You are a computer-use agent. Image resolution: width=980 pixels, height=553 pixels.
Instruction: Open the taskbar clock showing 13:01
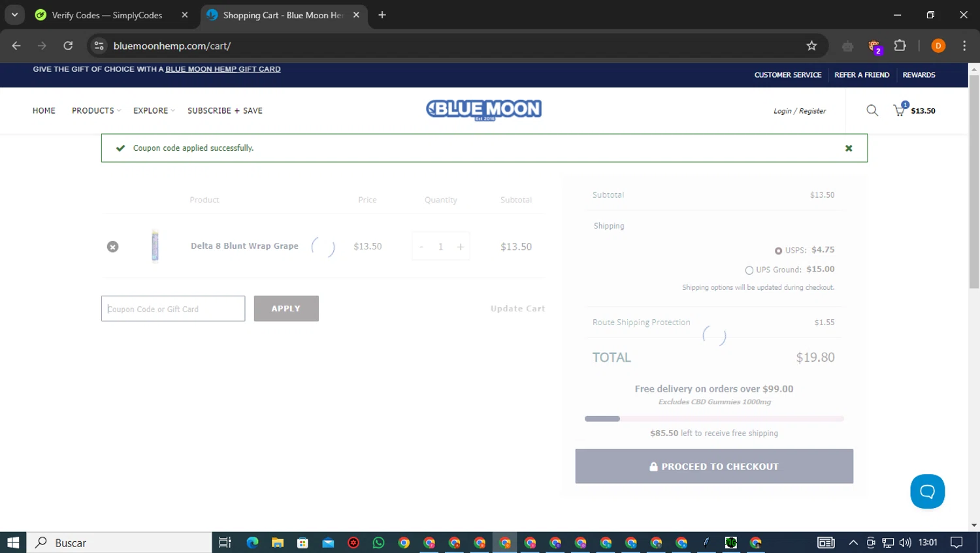pyautogui.click(x=928, y=543)
